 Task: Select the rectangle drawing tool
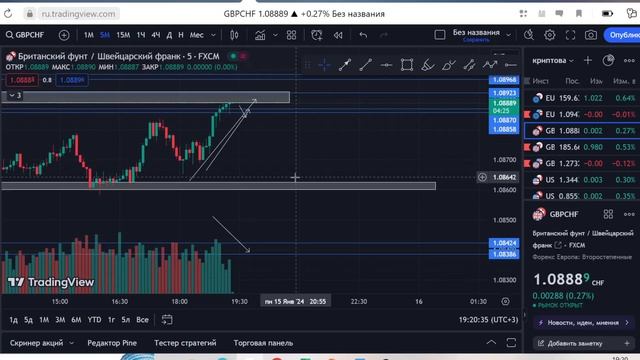click(x=407, y=65)
